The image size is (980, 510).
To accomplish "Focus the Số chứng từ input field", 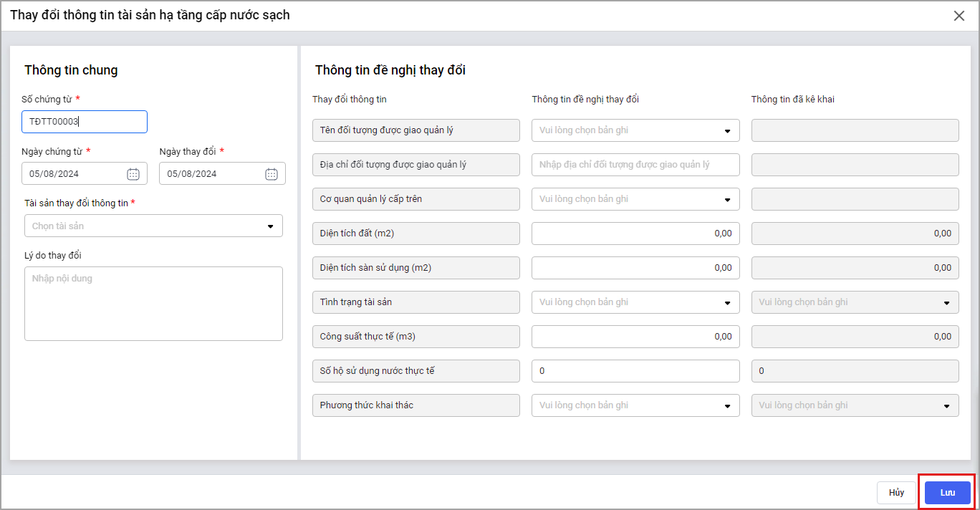I will 85,122.
